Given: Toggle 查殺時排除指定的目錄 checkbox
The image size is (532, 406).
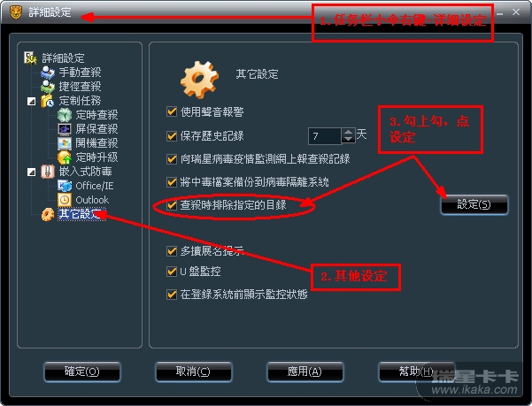Looking at the screenshot, I should coord(172,205).
